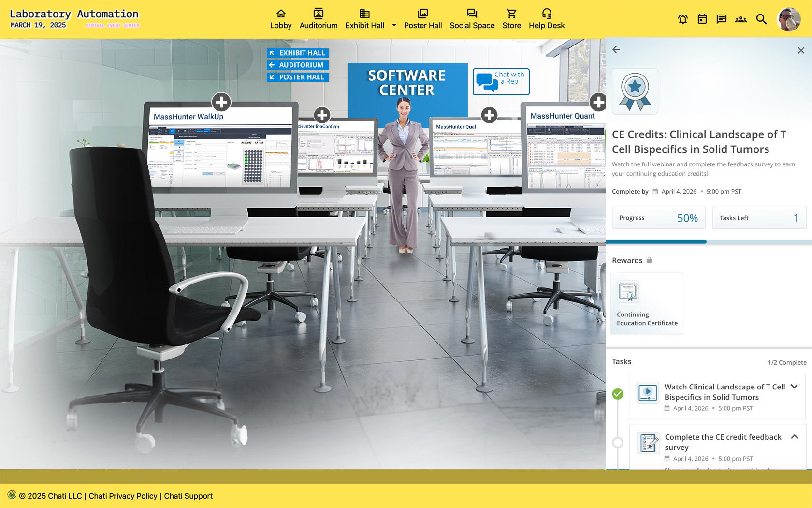Screen dimensions: 812x508
Task: Expand the Watch Clinical Landscape task
Action: tap(794, 387)
